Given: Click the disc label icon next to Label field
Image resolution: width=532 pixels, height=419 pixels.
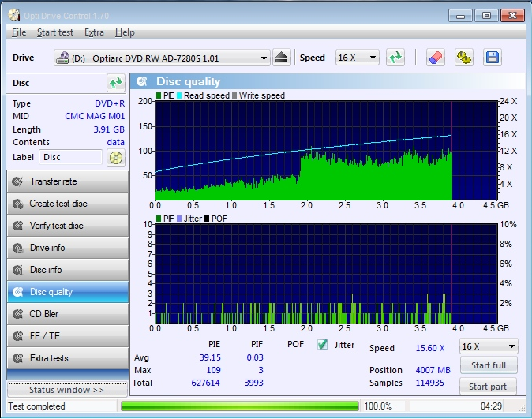Looking at the screenshot, I should (116, 158).
